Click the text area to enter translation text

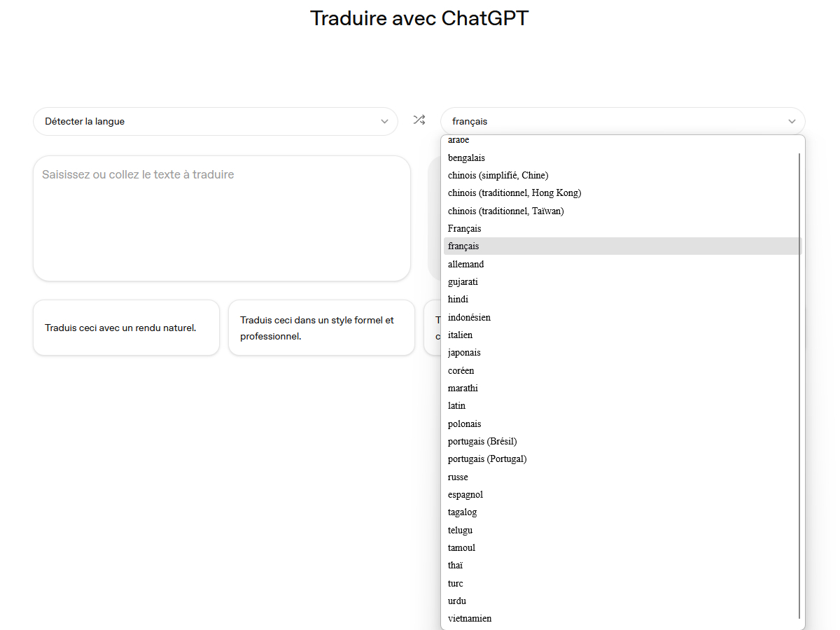coord(222,217)
